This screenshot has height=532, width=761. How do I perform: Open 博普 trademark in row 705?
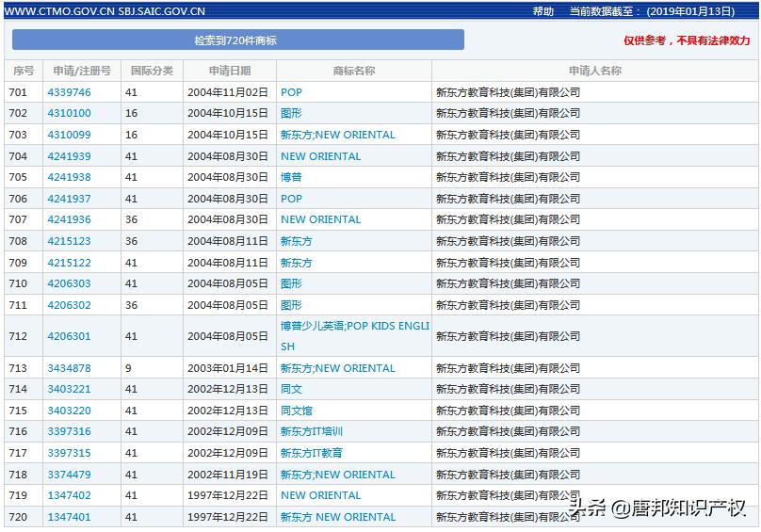[291, 177]
